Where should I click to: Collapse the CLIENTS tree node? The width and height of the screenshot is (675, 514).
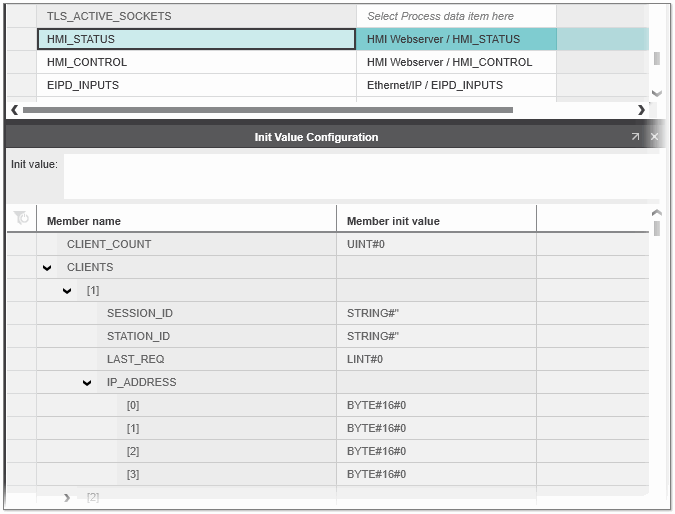[x=47, y=268]
